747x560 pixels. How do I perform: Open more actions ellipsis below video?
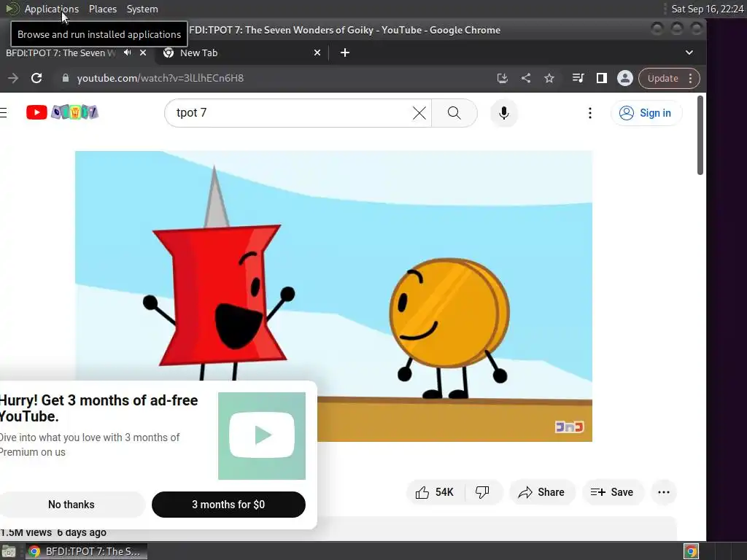pos(664,492)
